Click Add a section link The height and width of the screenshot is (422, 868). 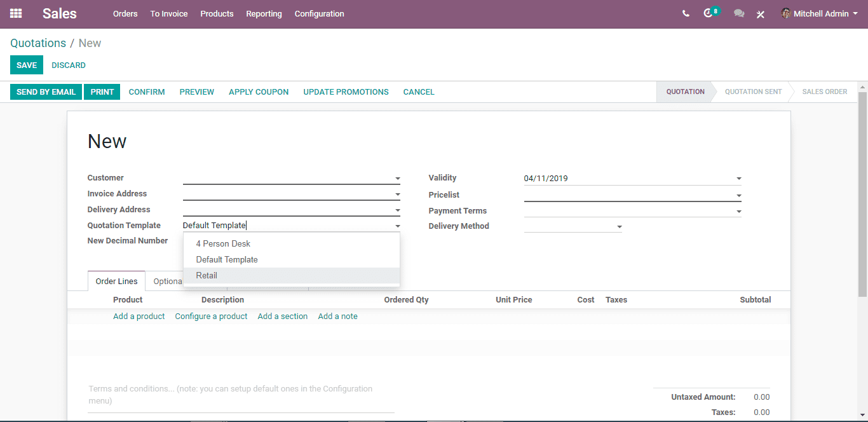(283, 316)
